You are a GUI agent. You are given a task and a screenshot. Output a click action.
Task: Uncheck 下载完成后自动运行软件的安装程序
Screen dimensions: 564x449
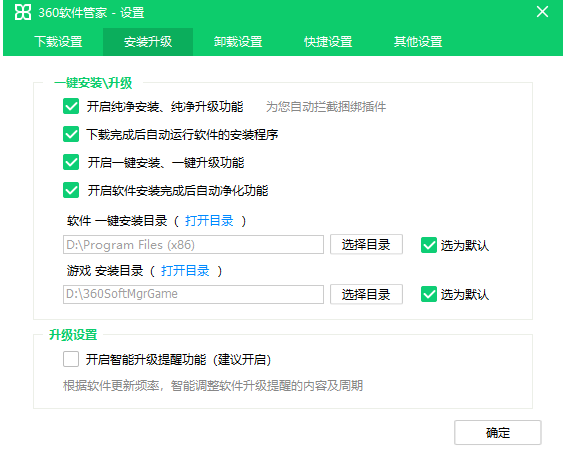71,134
